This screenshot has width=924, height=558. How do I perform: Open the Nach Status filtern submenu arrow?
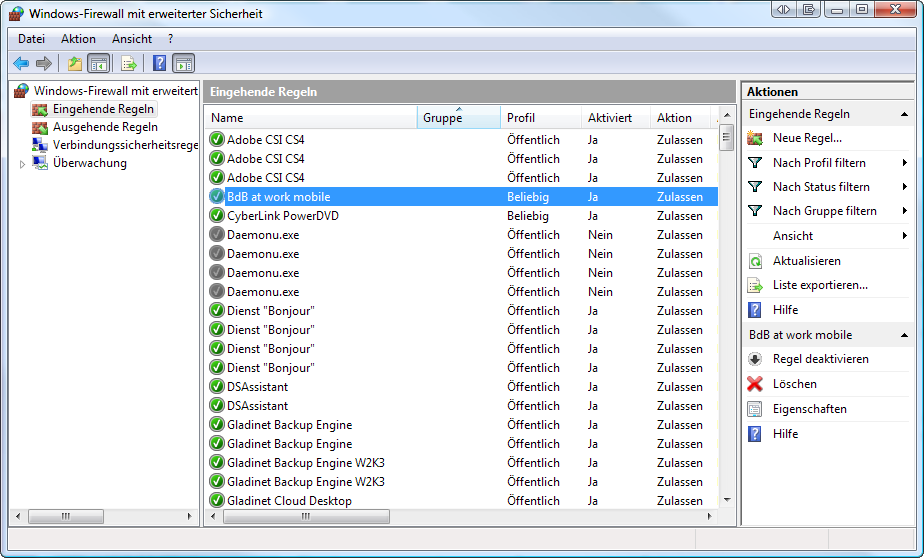pos(905,187)
